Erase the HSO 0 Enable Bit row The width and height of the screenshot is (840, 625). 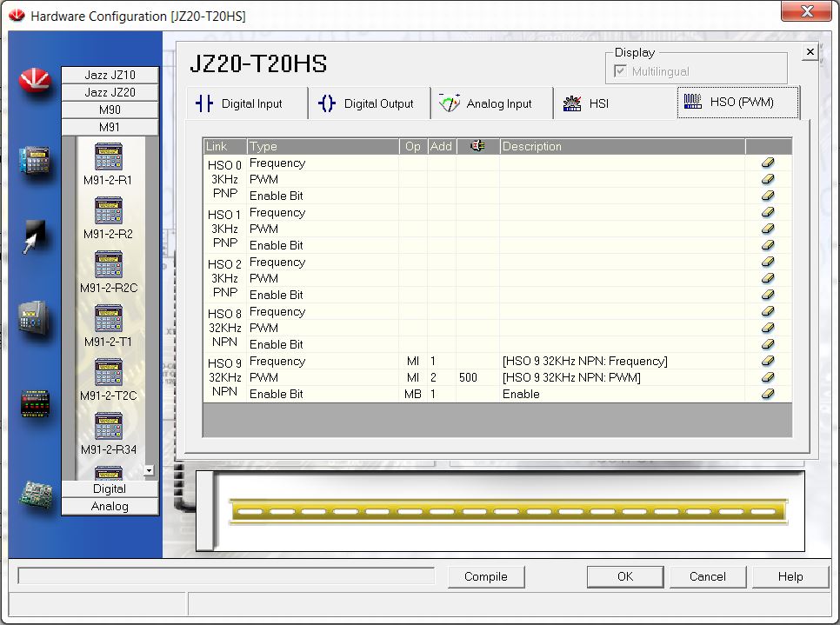coord(768,196)
